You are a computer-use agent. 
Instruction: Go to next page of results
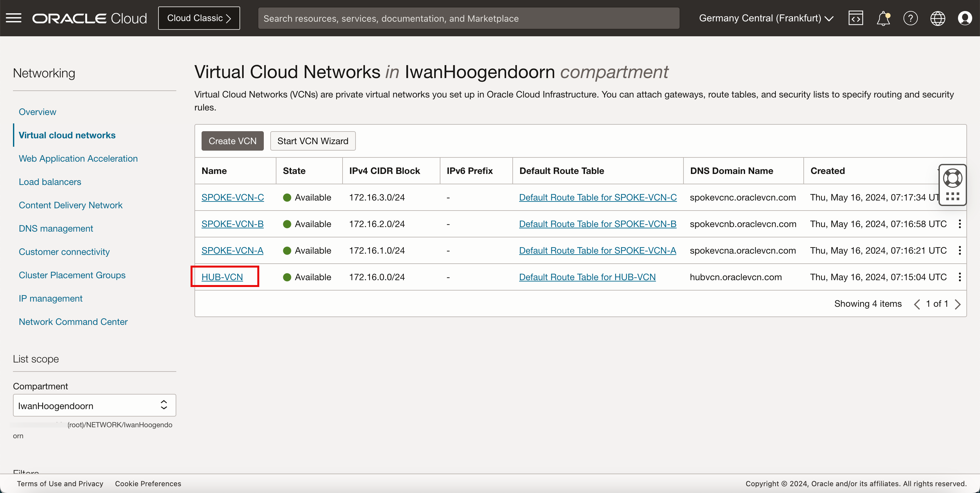point(958,304)
